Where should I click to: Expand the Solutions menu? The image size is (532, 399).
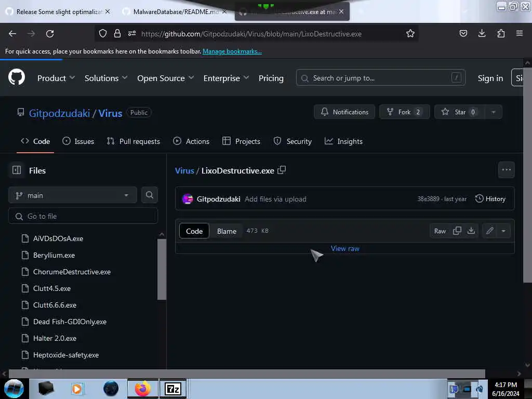(106, 78)
